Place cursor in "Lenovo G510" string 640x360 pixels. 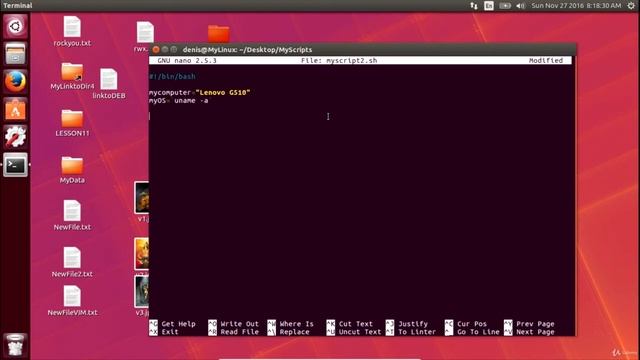(223, 93)
